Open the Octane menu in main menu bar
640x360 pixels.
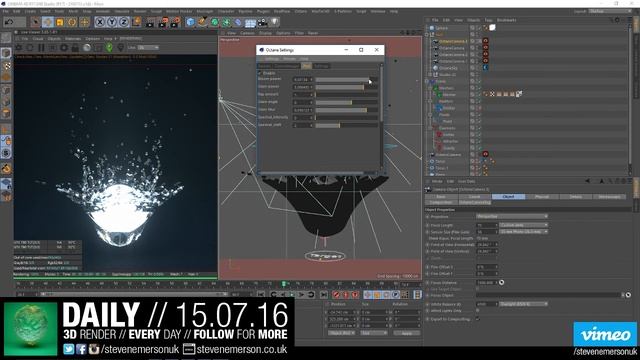pyautogui.click(x=301, y=11)
